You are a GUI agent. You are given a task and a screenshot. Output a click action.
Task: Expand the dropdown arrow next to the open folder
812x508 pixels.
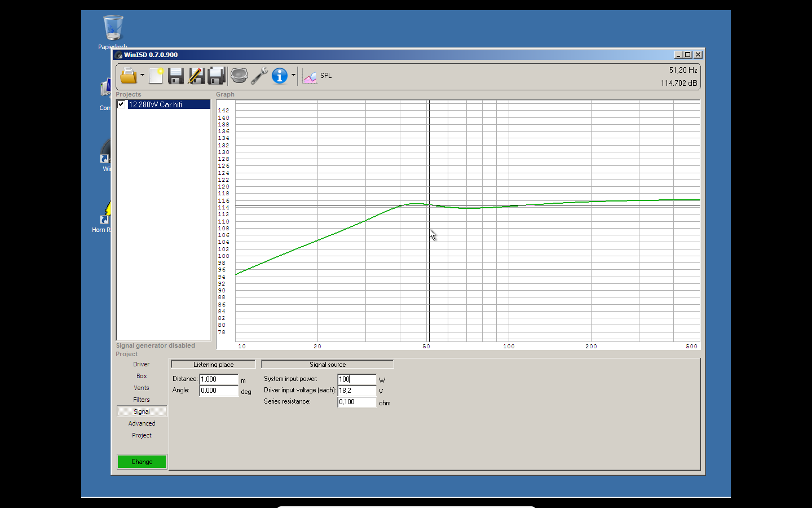point(142,75)
